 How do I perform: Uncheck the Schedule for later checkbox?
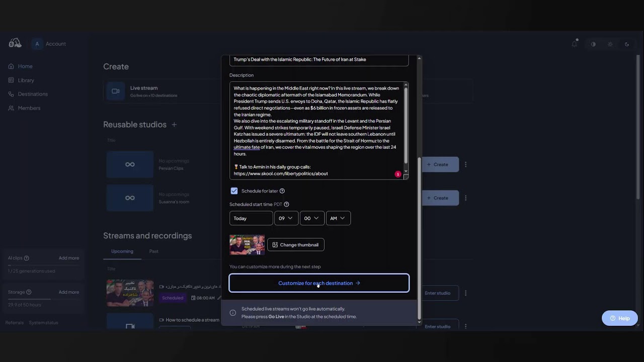pos(234,191)
